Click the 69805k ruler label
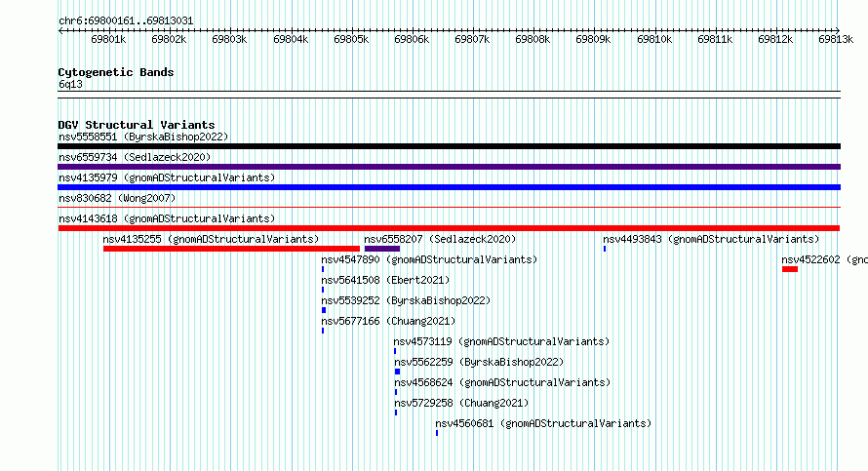 coord(351,39)
